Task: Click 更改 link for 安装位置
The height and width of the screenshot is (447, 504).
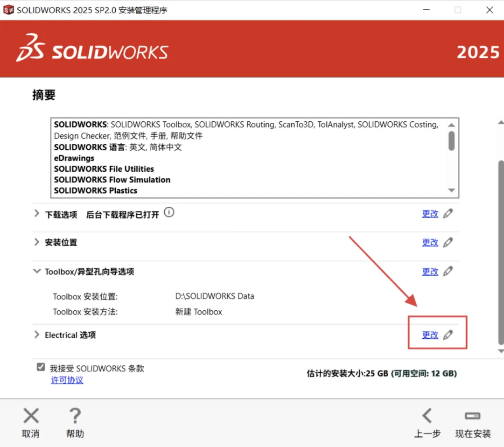Action: pyautogui.click(x=430, y=242)
